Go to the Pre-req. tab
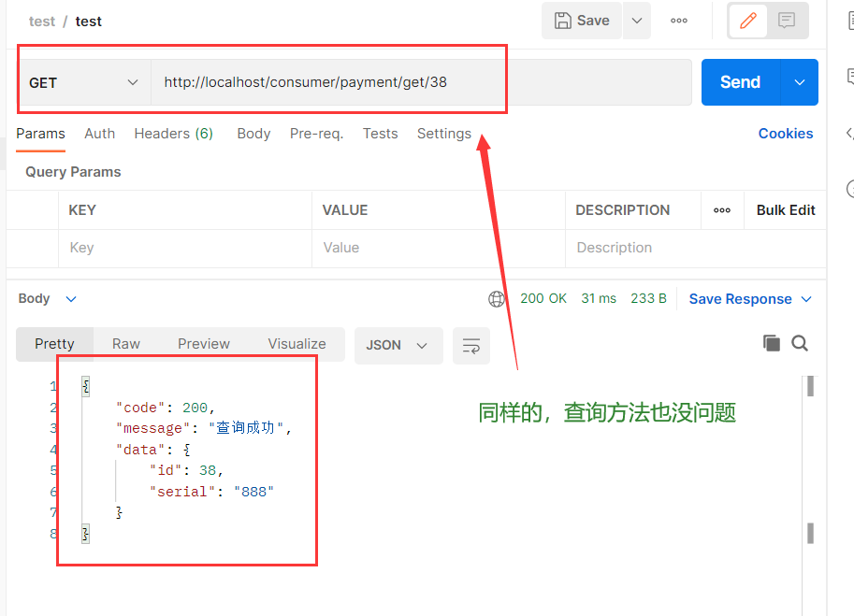Screen dimensions: 854x616 pos(316,134)
